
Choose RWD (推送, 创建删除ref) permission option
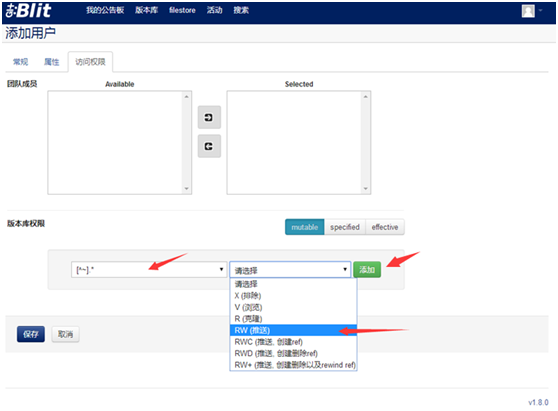pyautogui.click(x=293, y=353)
